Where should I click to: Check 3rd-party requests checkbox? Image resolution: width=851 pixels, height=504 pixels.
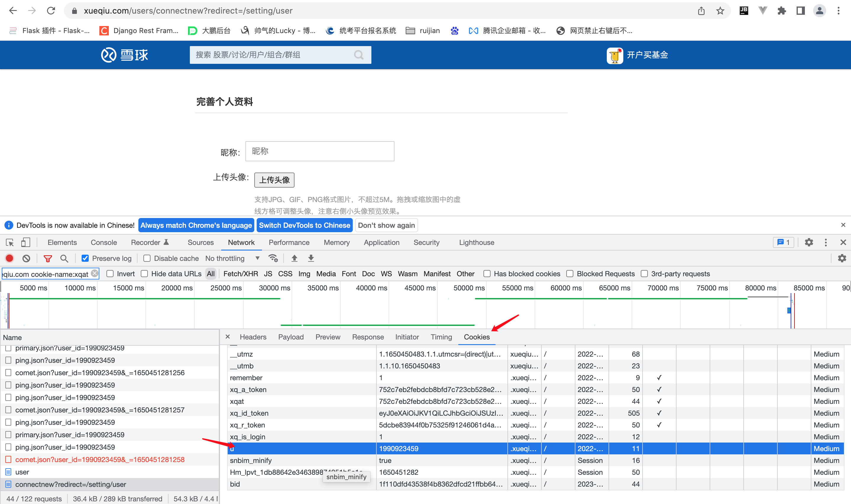click(644, 274)
